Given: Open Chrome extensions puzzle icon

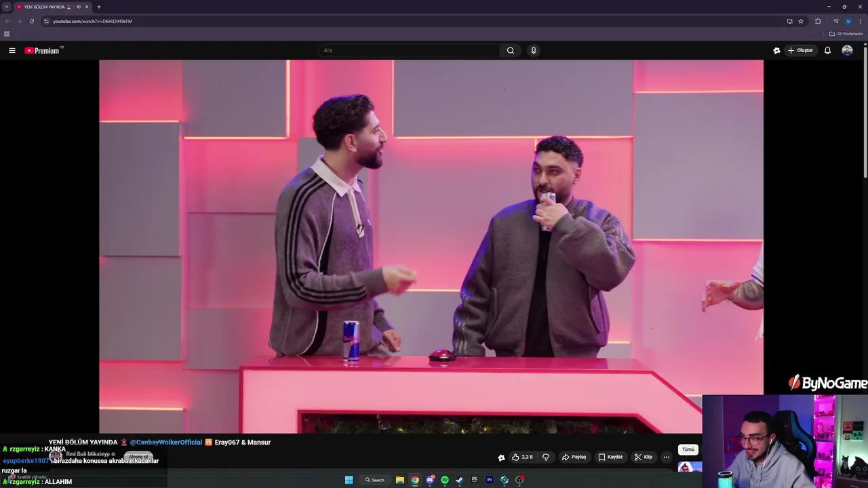Looking at the screenshot, I should pyautogui.click(x=818, y=21).
